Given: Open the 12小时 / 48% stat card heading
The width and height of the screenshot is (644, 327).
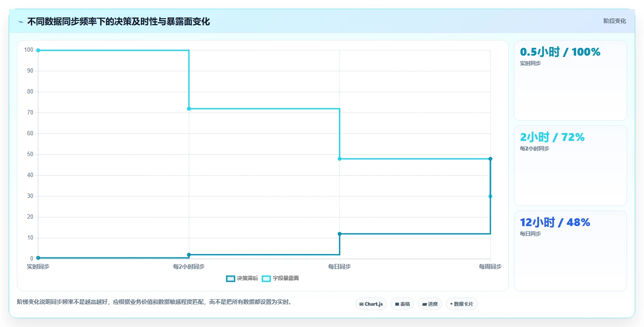Looking at the screenshot, I should point(555,222).
